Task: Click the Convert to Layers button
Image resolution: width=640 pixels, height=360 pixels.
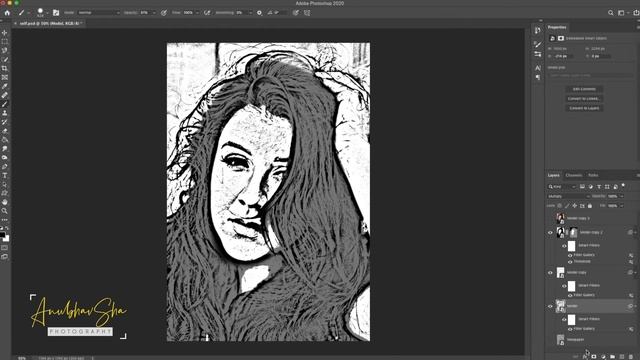Action: [584, 108]
